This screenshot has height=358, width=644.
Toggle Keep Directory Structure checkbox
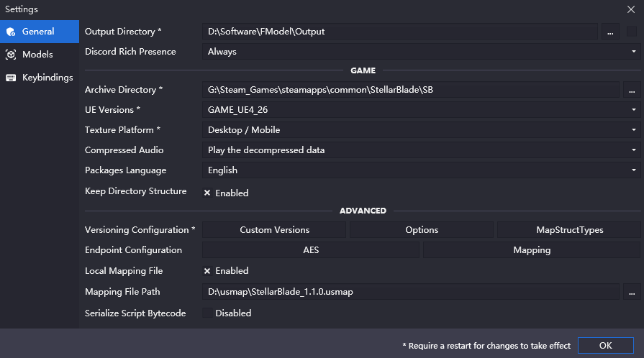coord(207,193)
